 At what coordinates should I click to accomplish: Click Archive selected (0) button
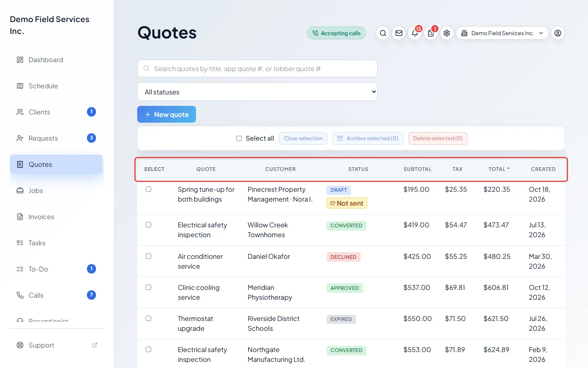point(368,138)
